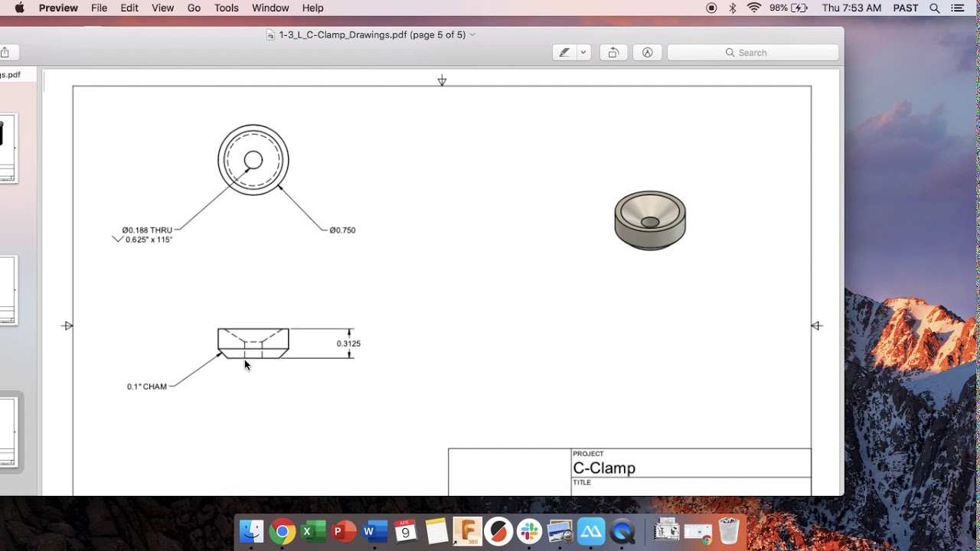Launch Google Chrome from the Dock

pos(283,531)
